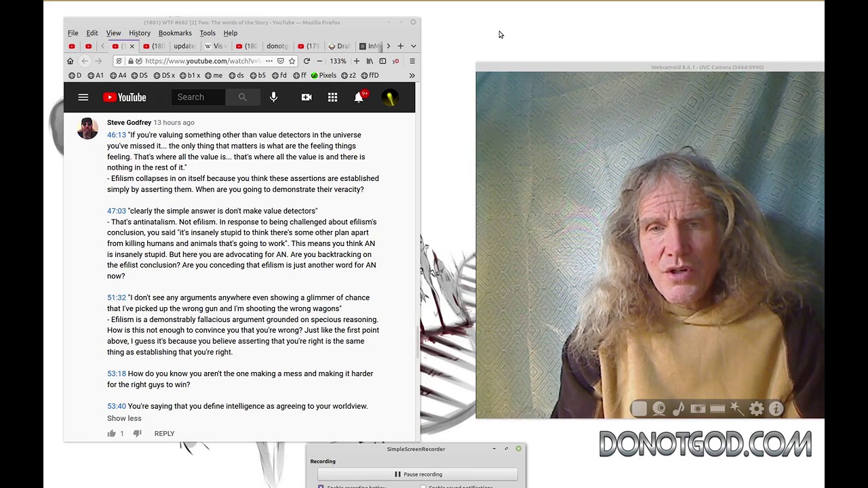Screen dimensions: 868x488
Task: Click the YouTube search input field
Action: pyautogui.click(x=198, y=98)
